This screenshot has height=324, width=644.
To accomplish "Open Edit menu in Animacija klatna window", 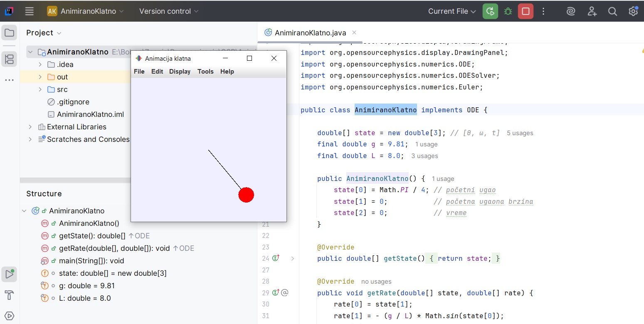I will pyautogui.click(x=157, y=72).
